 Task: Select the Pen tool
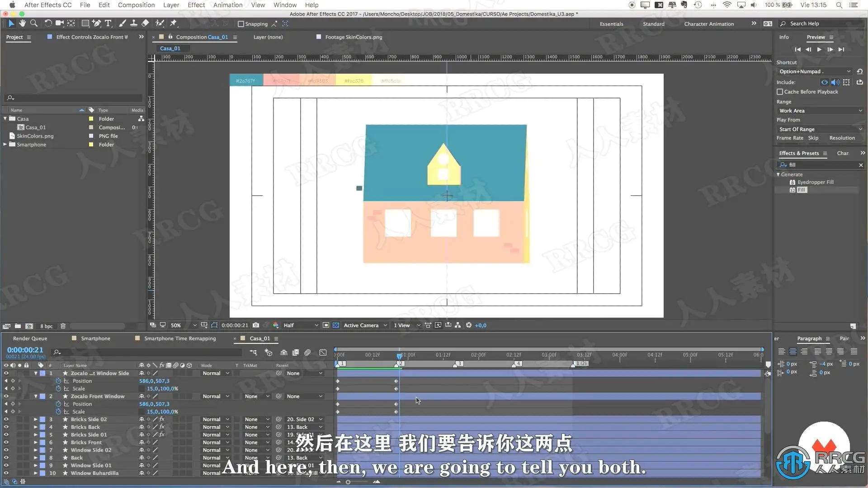pyautogui.click(x=96, y=23)
